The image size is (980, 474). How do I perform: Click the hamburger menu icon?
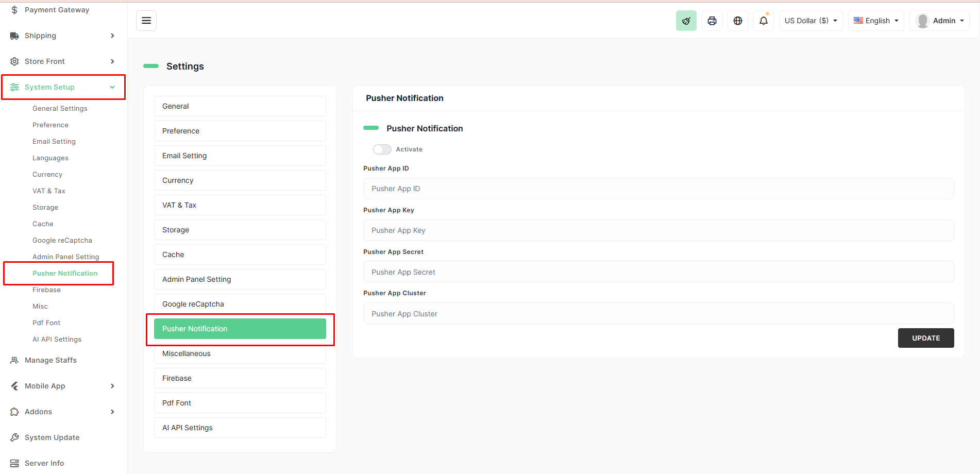[146, 21]
